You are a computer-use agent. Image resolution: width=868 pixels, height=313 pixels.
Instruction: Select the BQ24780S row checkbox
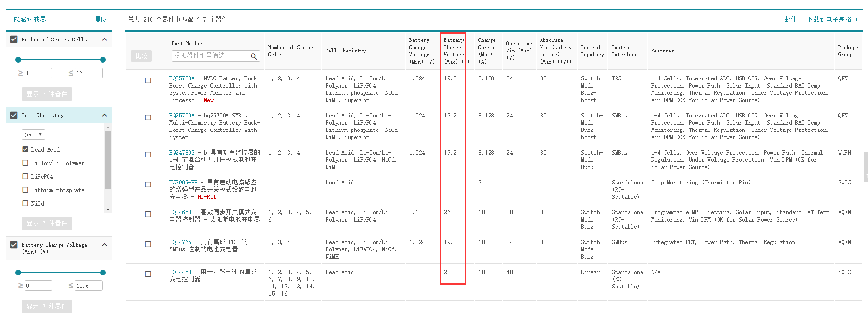148,155
